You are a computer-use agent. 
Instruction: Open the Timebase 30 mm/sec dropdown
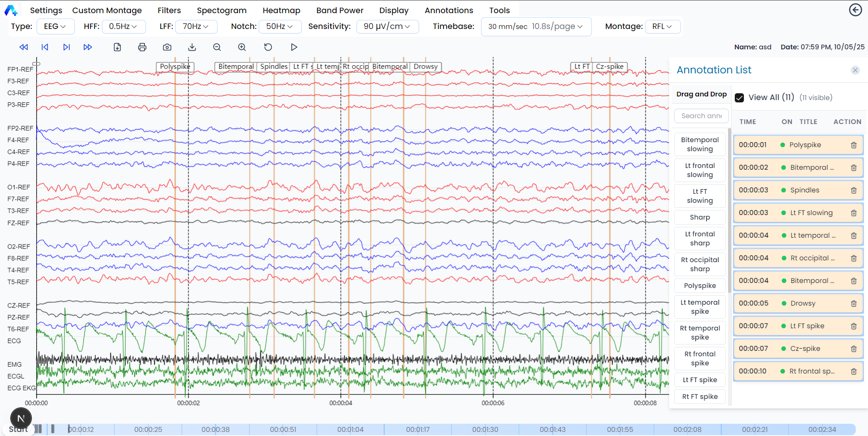tap(536, 27)
